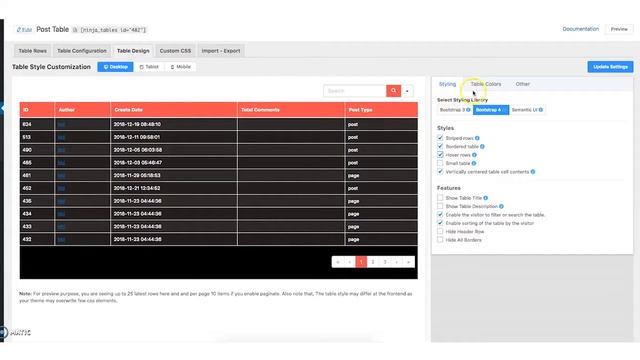This screenshot has width=640, height=360.
Task: Go to pagination page 1
Action: pyautogui.click(x=361, y=262)
